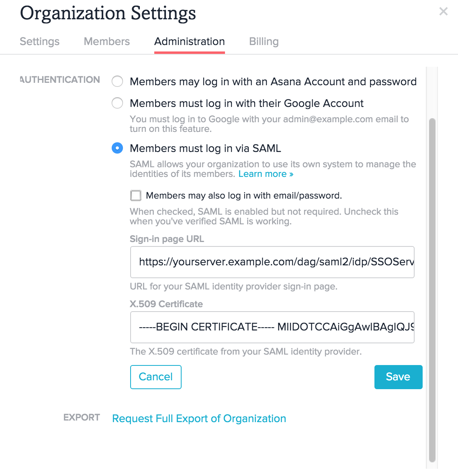
Task: Click the BEGIN CERTIFICATE text field
Action: tap(272, 327)
